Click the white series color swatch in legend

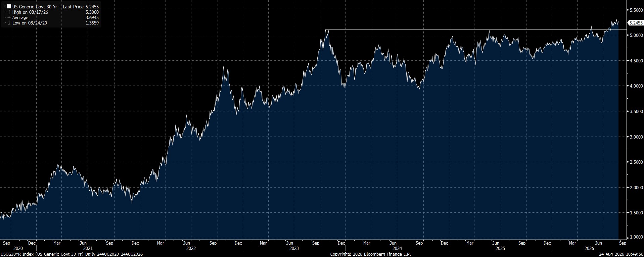(x=9, y=6)
